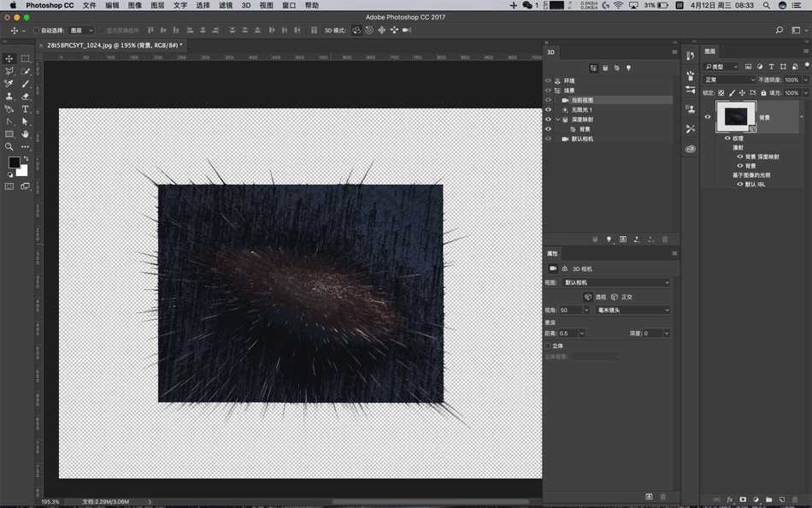Click the 正交 projection button

click(x=615, y=297)
